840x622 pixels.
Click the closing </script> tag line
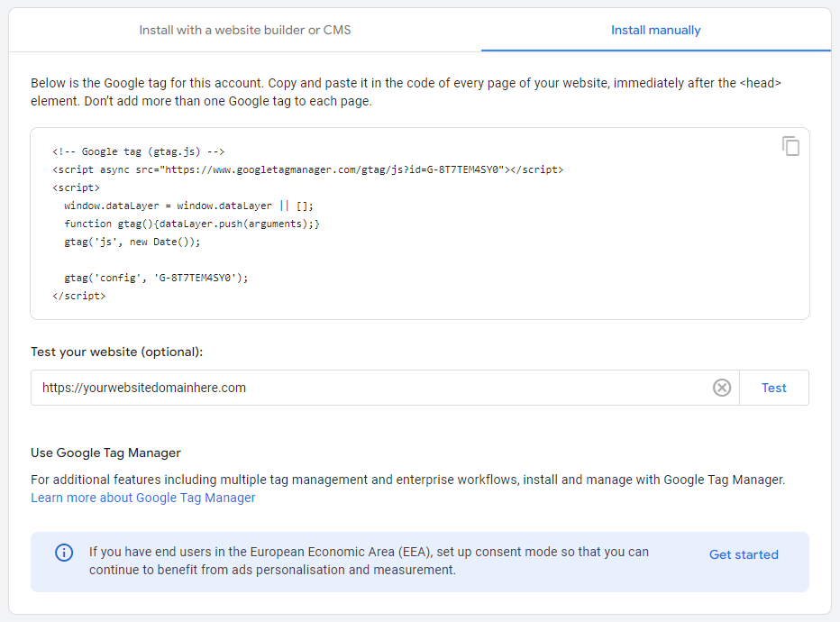78,296
